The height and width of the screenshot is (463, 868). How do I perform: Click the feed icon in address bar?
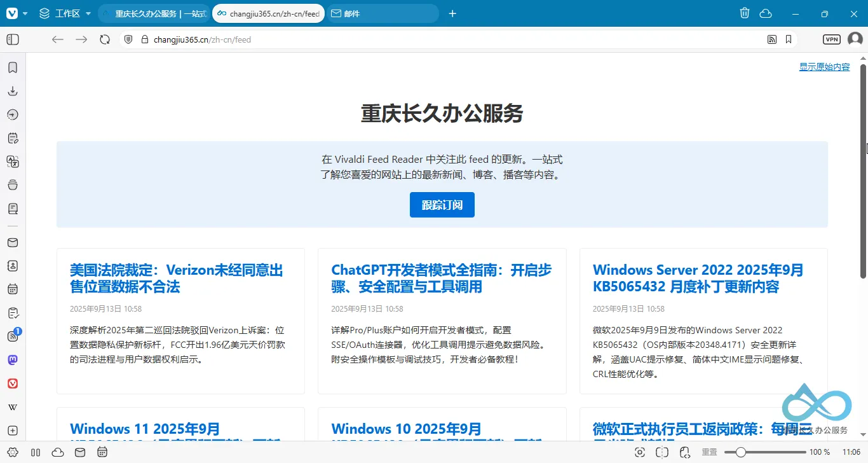[772, 39]
